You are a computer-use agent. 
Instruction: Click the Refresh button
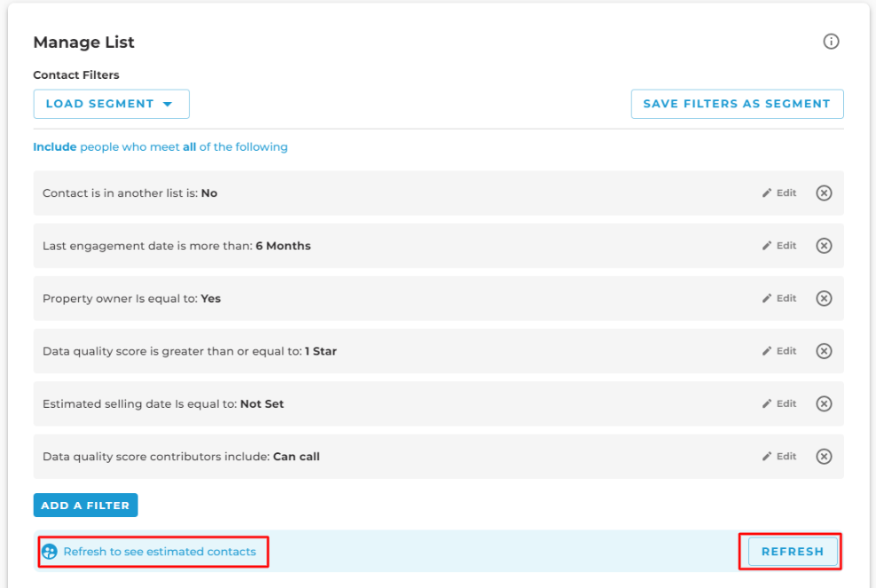pyautogui.click(x=792, y=552)
